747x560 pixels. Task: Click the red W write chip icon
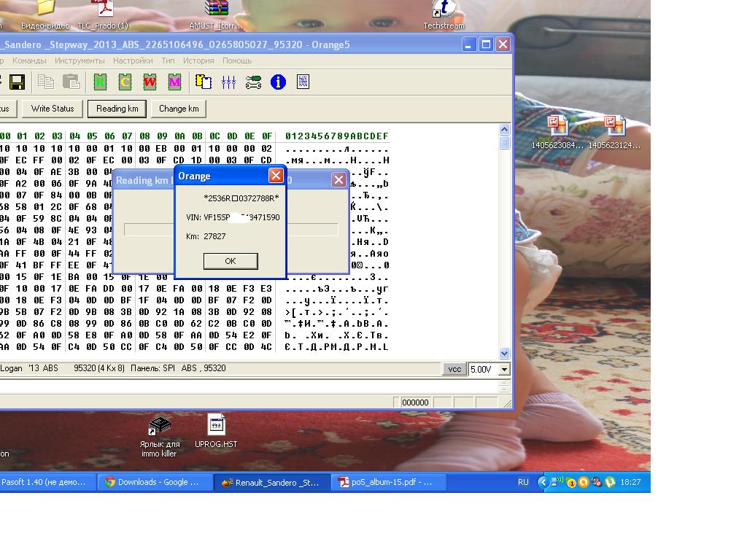point(150,82)
